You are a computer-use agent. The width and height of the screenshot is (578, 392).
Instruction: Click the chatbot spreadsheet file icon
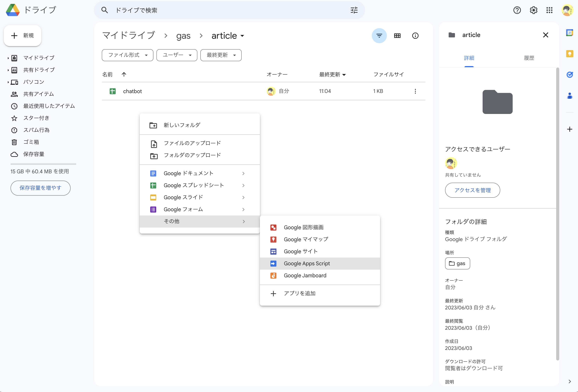[113, 91]
